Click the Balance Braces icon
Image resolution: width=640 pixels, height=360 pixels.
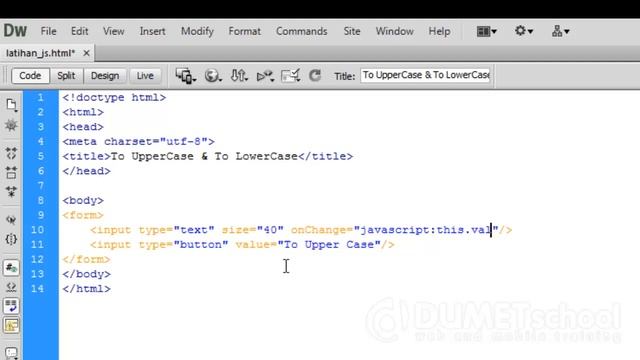coord(11,239)
